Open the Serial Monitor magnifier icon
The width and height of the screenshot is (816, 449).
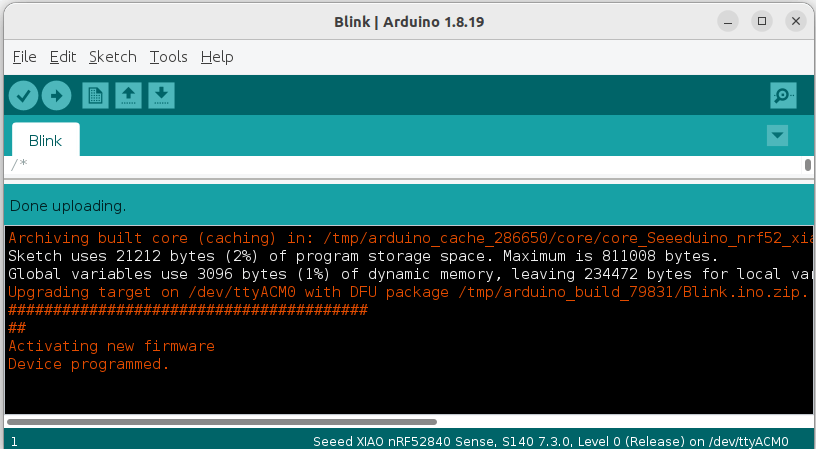click(783, 96)
